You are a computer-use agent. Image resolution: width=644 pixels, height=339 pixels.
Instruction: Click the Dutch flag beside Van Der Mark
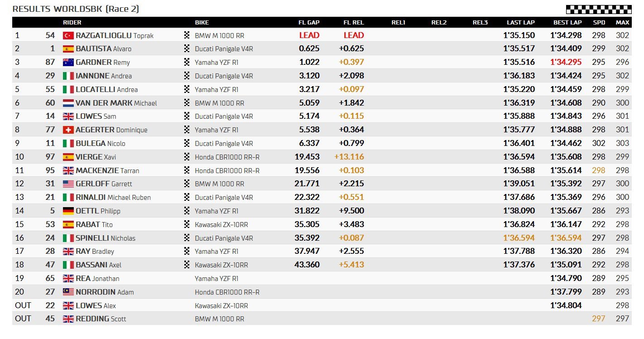click(x=68, y=103)
